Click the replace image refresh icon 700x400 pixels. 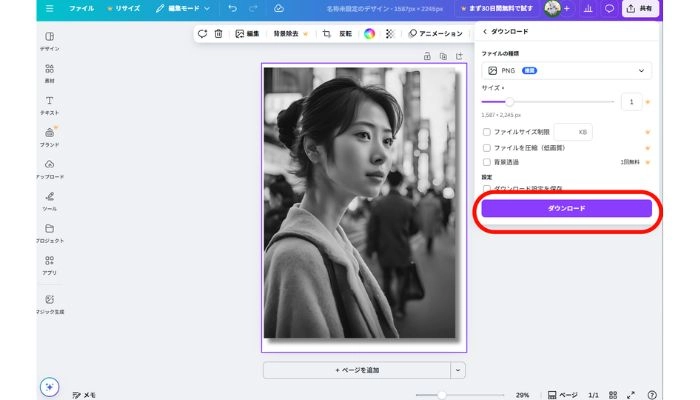202,33
